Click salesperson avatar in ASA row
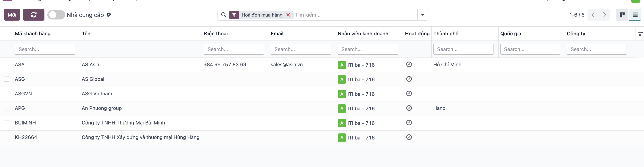This screenshot has width=644, height=167. pos(342,65)
